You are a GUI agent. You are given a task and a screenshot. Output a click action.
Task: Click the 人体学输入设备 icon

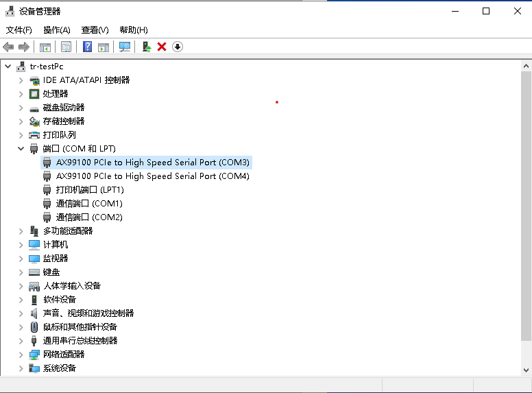(34, 286)
